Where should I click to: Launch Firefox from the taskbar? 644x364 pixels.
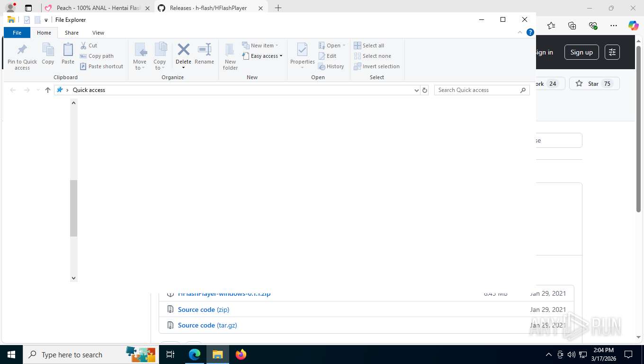(x=241, y=355)
